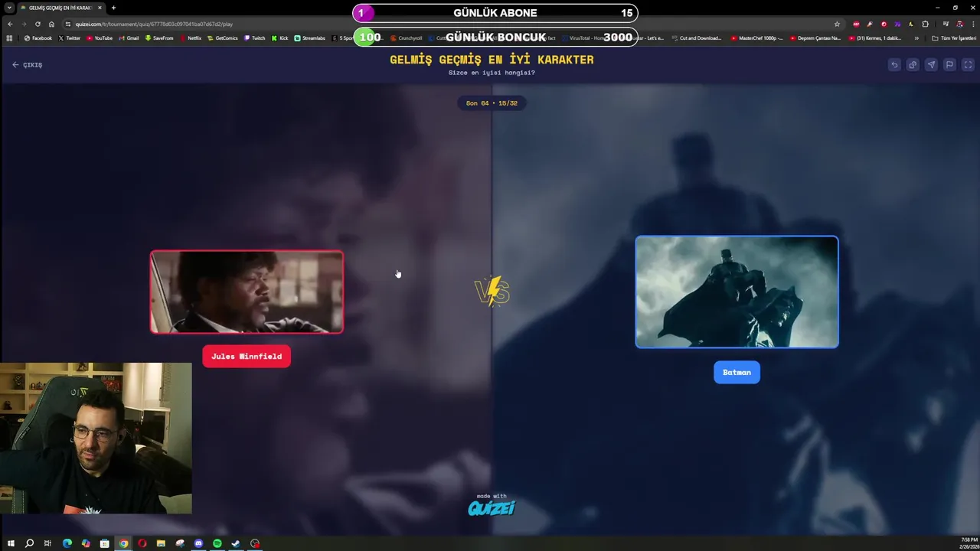
Task: Open the Deprem Çantası bookmark
Action: tap(815, 37)
